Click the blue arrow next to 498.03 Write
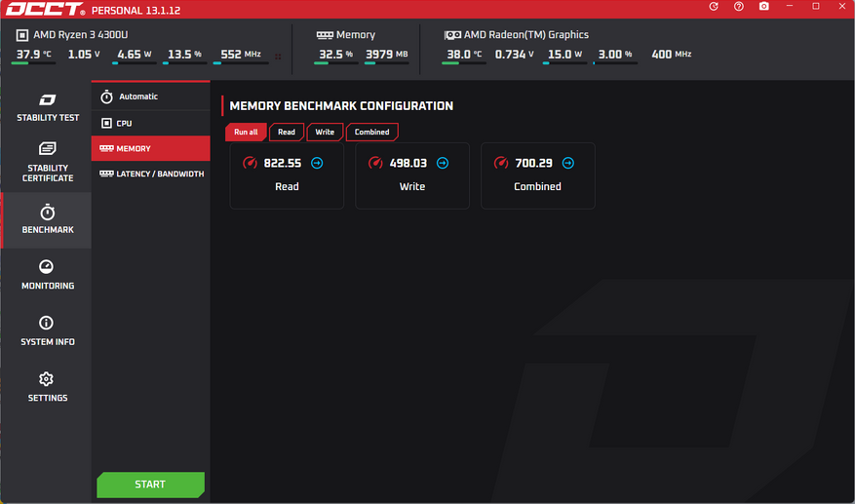 point(443,163)
